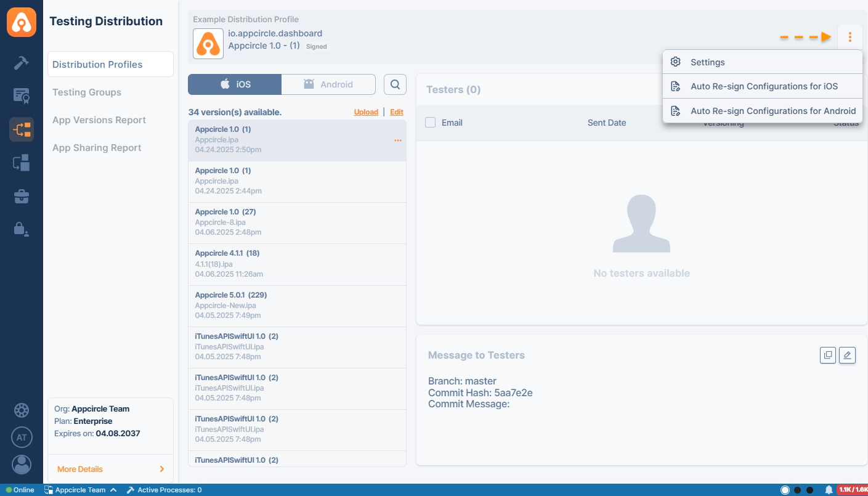Open the organization settings gear icon
The image size is (868, 496).
(21, 410)
